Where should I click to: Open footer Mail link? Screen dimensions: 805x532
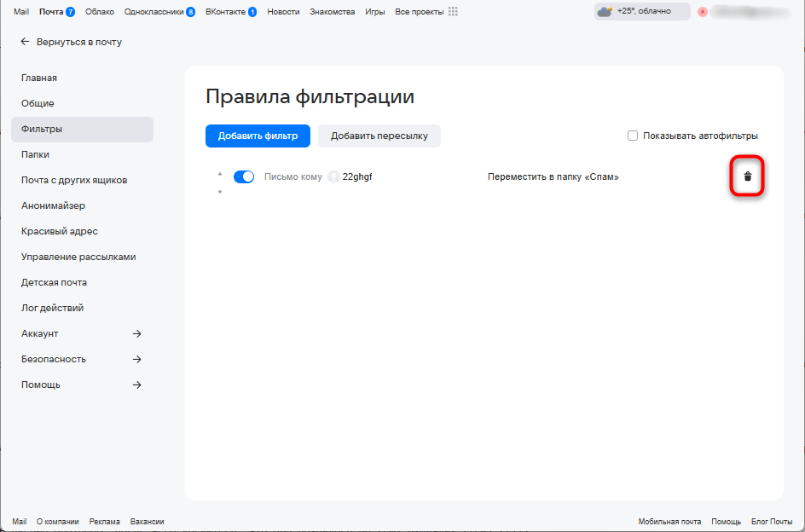(20, 521)
